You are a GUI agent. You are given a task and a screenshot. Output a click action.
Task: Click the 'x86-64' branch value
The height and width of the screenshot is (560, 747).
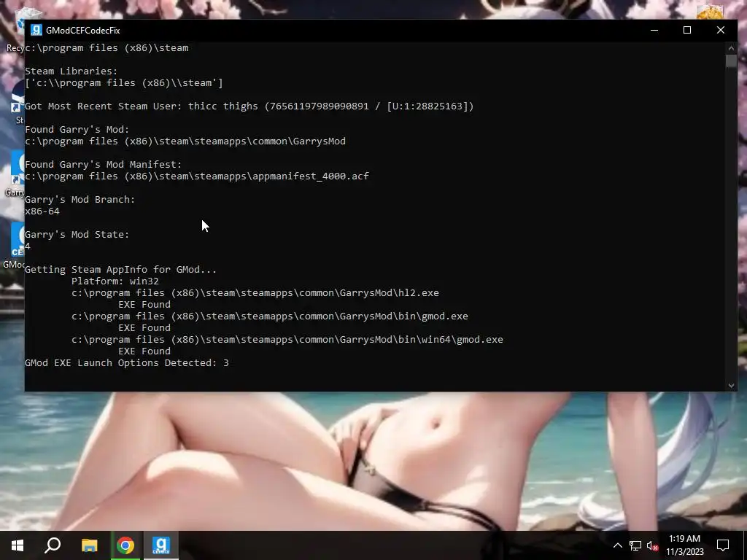click(x=42, y=211)
